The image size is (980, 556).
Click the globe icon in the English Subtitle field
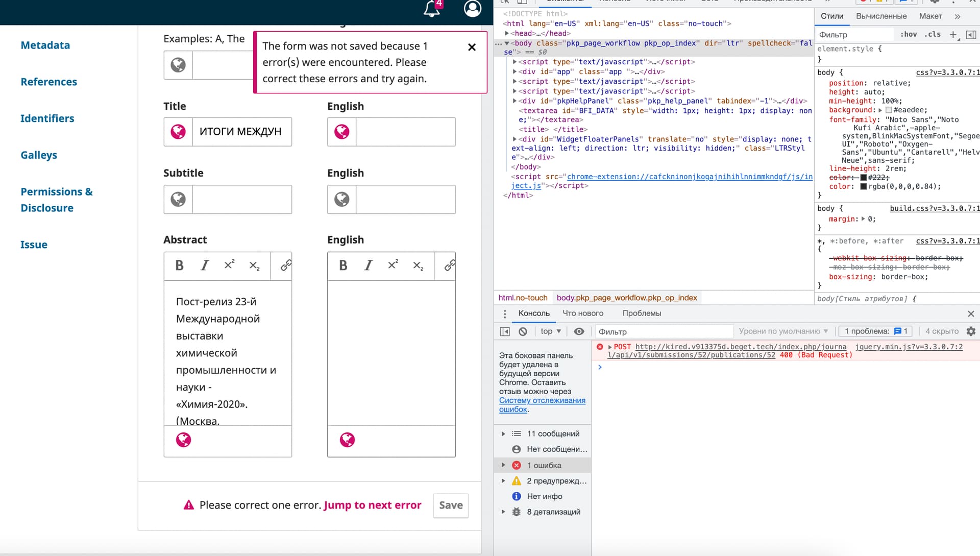(342, 199)
